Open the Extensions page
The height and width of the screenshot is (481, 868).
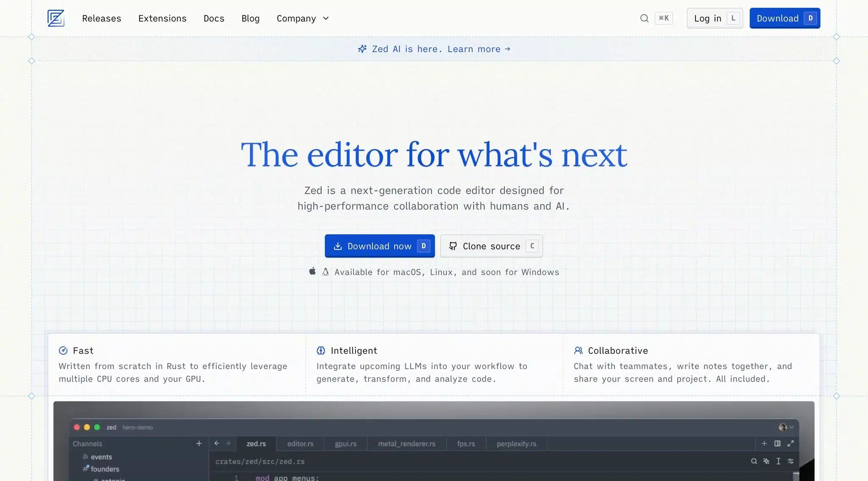(162, 18)
